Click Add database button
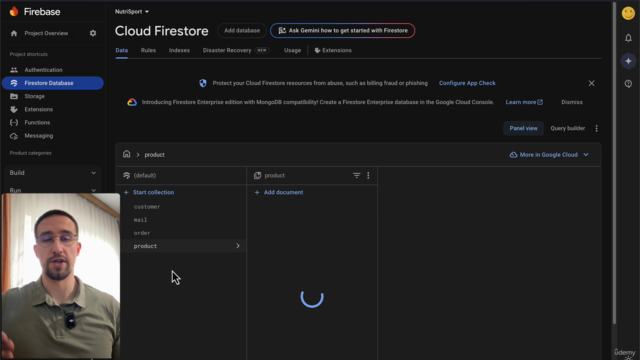 (242, 31)
